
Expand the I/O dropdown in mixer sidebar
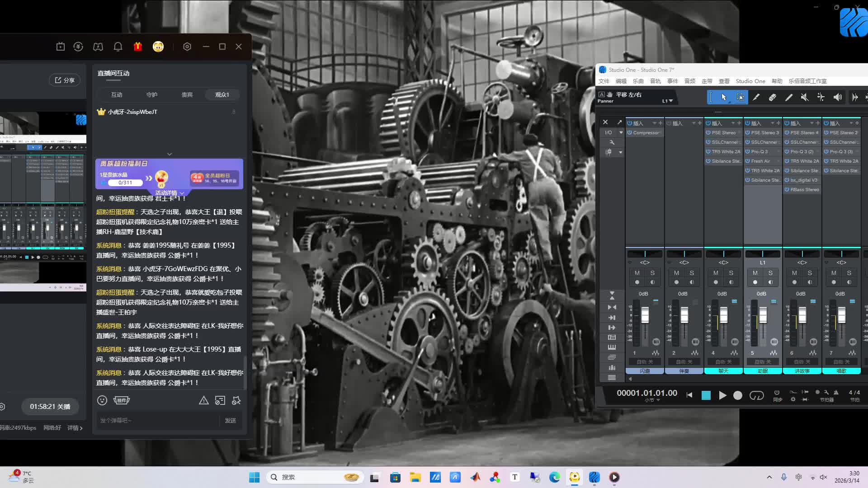point(621,132)
